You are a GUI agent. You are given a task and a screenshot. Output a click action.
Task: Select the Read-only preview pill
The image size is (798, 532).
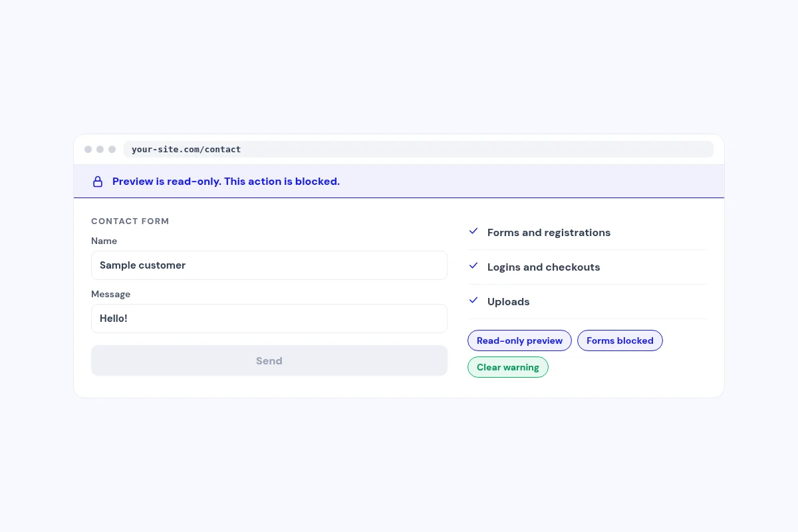point(519,340)
